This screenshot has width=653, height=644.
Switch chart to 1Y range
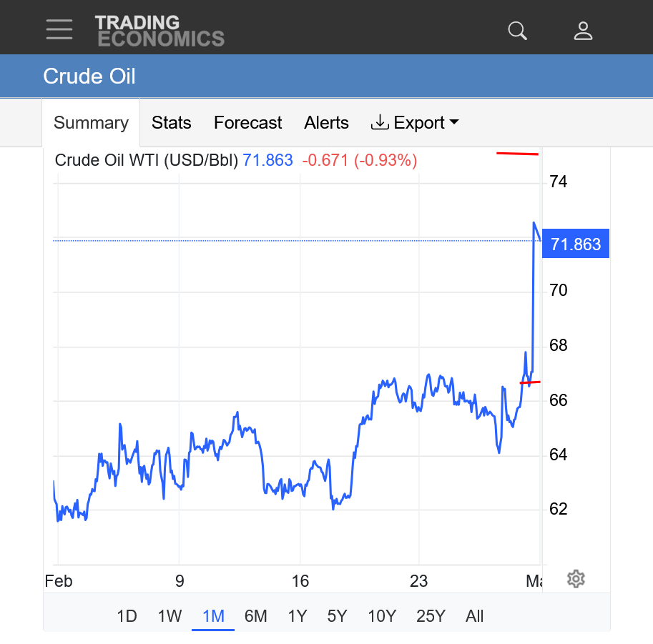(298, 616)
